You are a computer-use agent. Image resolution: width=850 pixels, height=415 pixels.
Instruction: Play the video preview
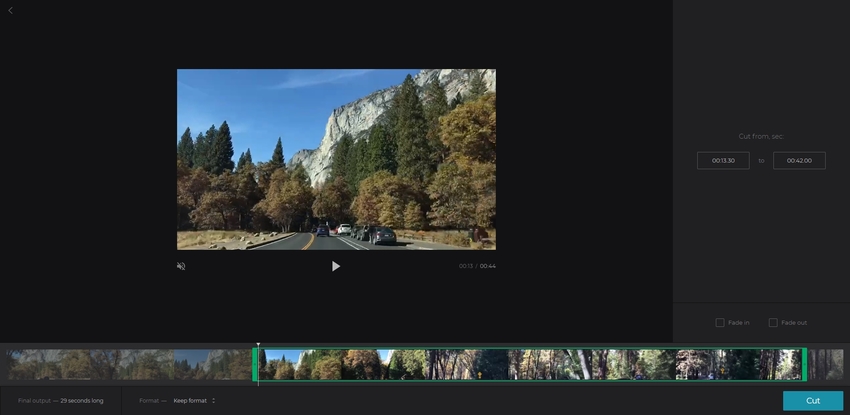point(336,266)
